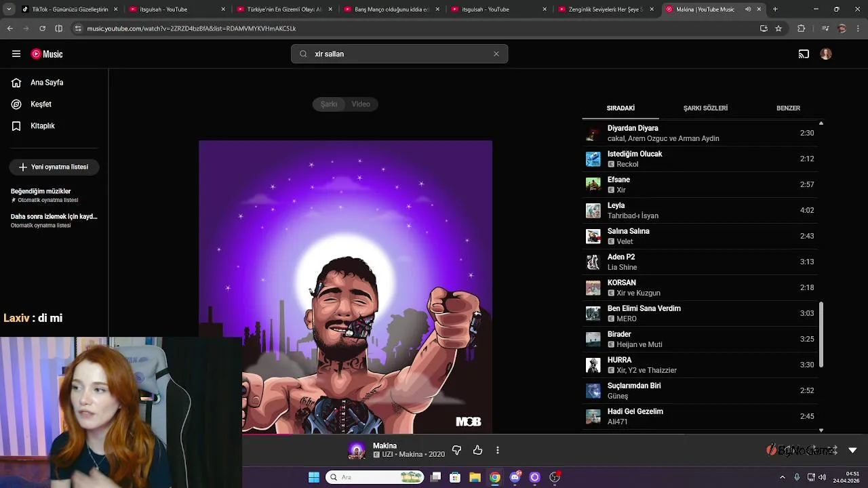
Task: Click the Hadi Gel Gezelim thumbnail
Action: [x=593, y=416]
